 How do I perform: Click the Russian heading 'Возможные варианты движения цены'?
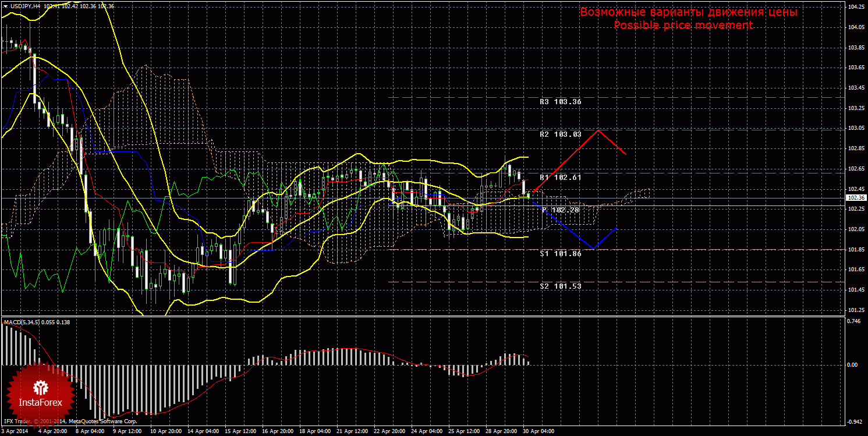[688, 12]
